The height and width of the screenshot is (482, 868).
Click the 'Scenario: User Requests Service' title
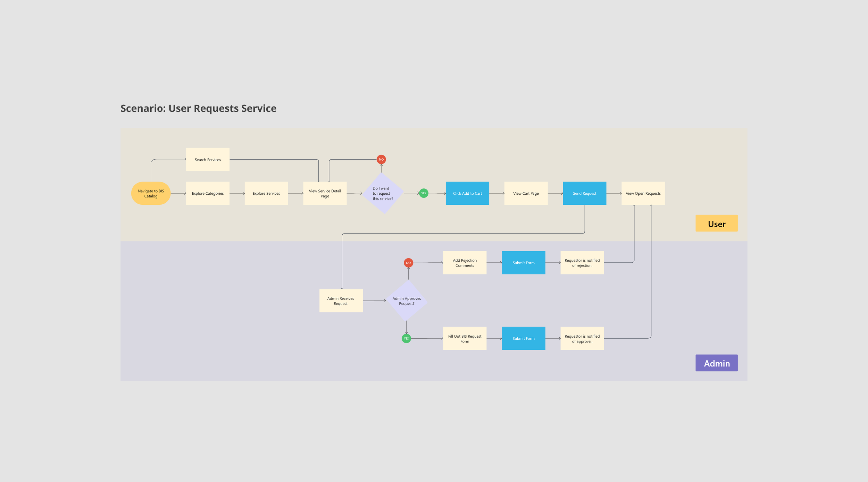[198, 108]
